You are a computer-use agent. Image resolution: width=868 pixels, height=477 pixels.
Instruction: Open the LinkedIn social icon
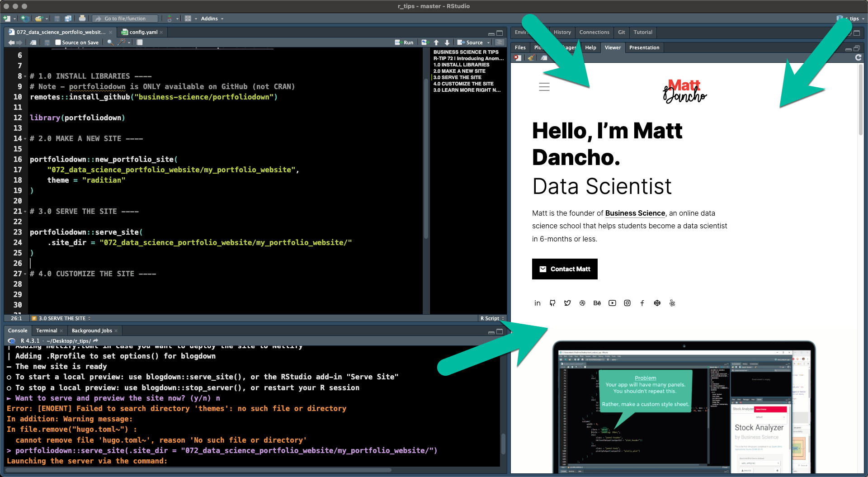[537, 303]
